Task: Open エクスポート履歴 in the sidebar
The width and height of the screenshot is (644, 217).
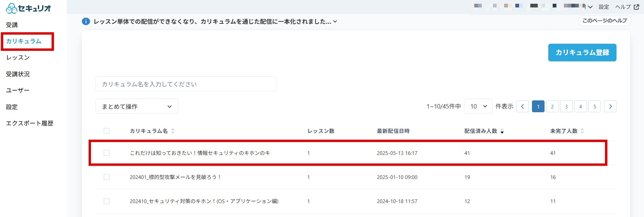Action: click(30, 123)
